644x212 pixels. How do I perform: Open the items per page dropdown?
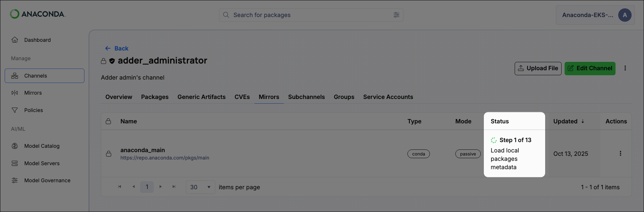[x=200, y=187]
